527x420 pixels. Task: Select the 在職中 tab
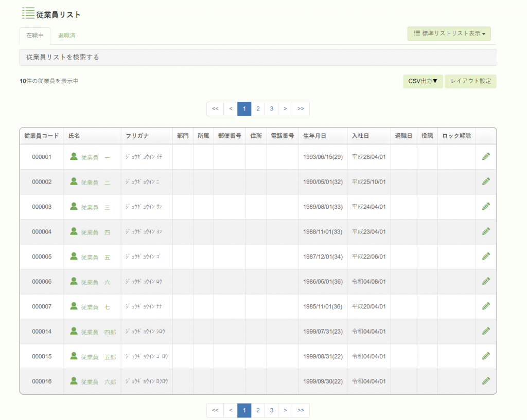(x=35, y=35)
